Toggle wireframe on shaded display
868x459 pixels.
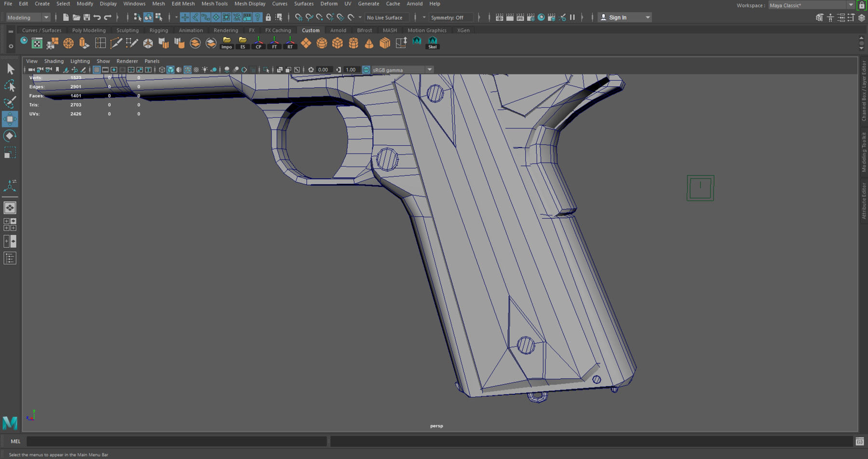188,70
